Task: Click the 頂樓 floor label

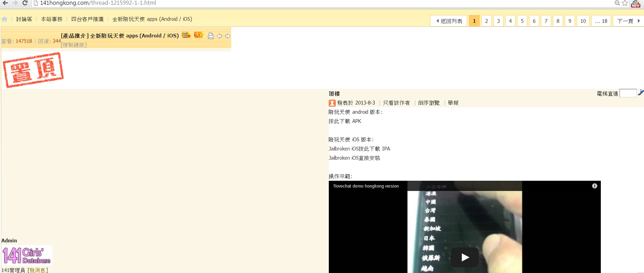Action: click(334, 94)
